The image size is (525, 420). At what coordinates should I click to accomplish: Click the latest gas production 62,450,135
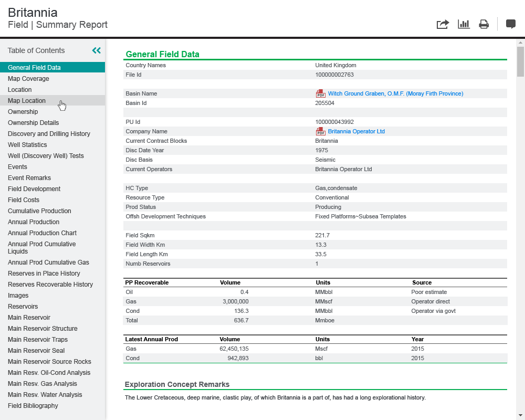point(234,349)
